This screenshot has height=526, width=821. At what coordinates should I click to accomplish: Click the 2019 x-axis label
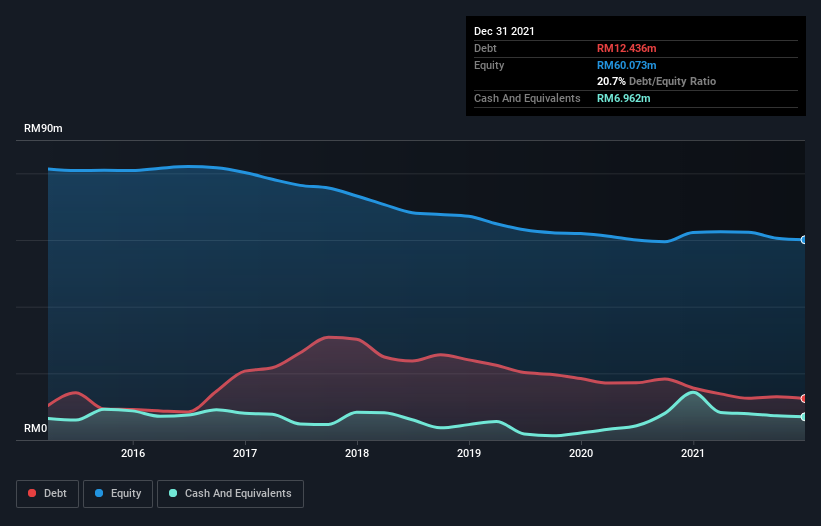pyautogui.click(x=469, y=453)
